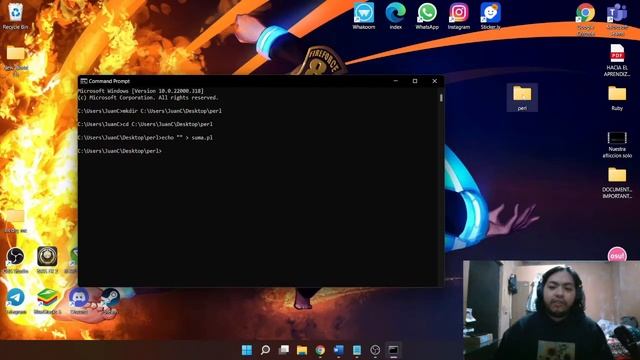Launch the Discord desktop shortcut
This screenshot has height=360, width=640.
79,301
